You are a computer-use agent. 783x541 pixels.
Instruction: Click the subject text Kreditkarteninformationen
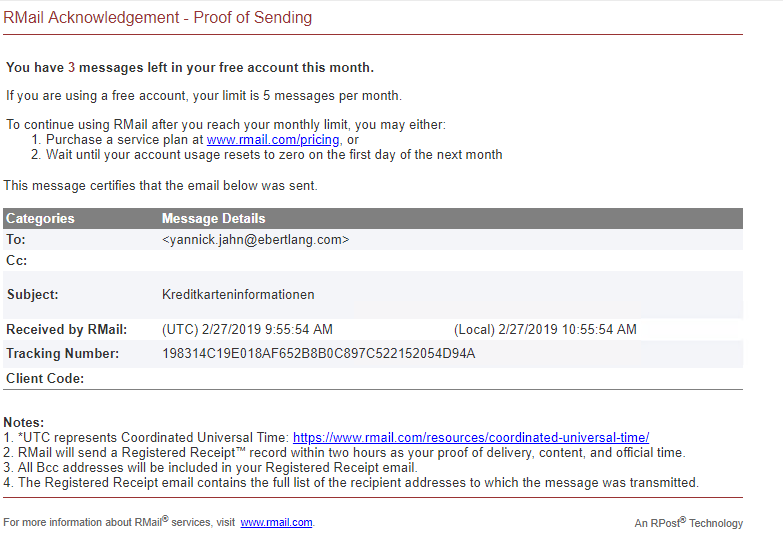tap(238, 295)
